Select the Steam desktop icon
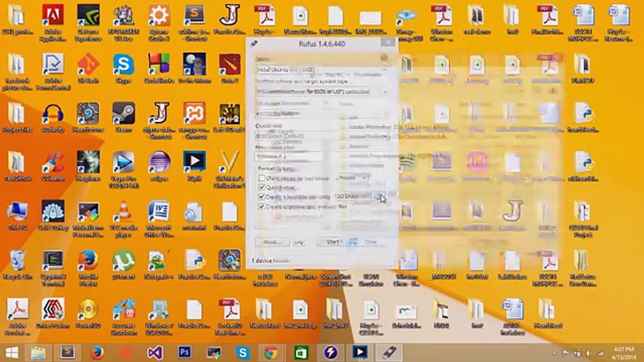 click(x=123, y=118)
